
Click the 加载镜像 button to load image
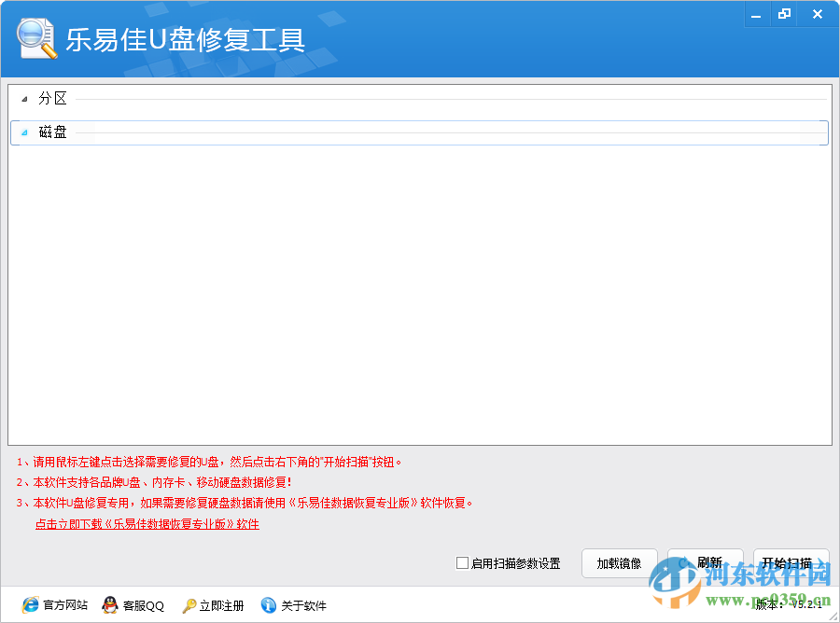tap(619, 563)
